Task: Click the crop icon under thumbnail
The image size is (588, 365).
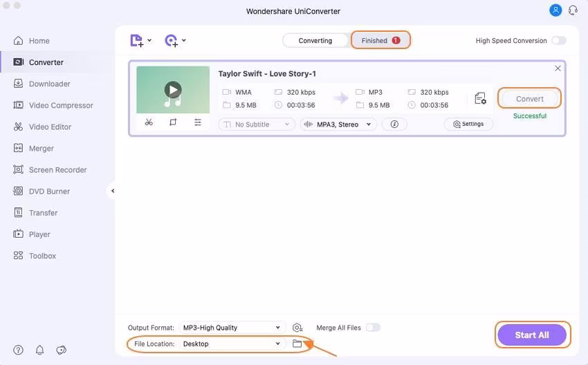Action: click(173, 122)
